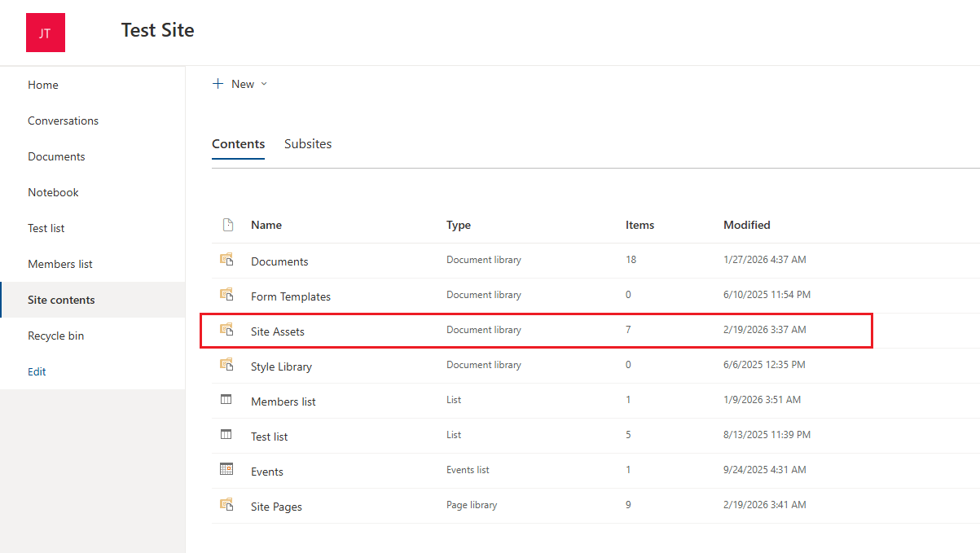This screenshot has height=553, width=980.
Task: Open Members list in left navigation
Action: (x=60, y=264)
